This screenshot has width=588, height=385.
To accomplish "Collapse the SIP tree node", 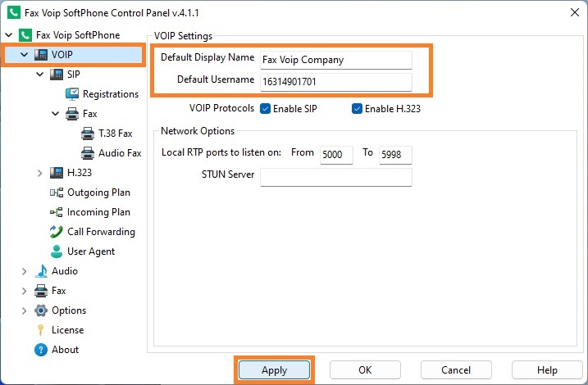I will (x=39, y=75).
